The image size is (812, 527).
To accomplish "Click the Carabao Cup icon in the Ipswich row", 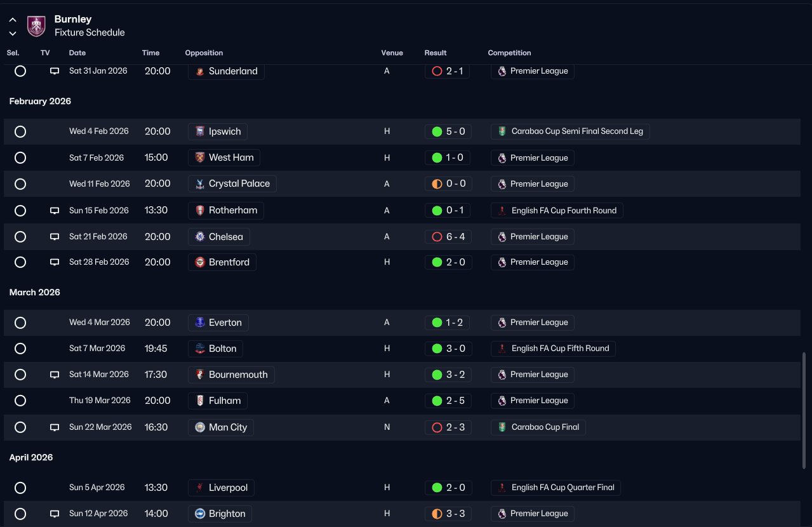I will pyautogui.click(x=502, y=131).
